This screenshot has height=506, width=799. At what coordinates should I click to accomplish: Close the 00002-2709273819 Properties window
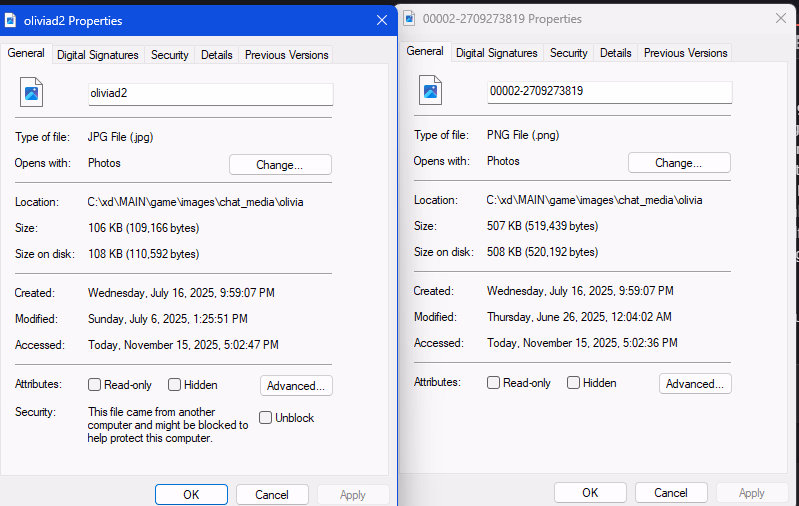tap(780, 18)
